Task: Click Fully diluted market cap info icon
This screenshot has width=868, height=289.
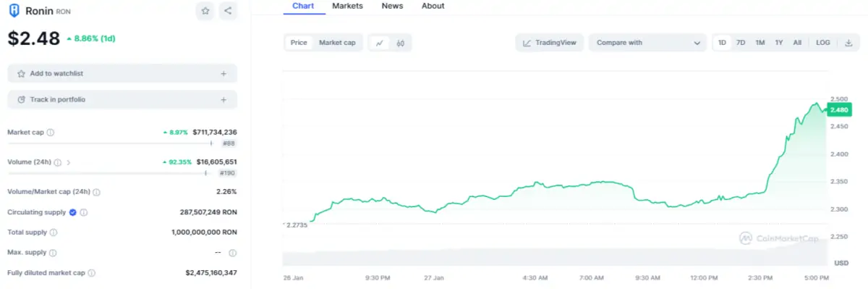Action: [91, 273]
